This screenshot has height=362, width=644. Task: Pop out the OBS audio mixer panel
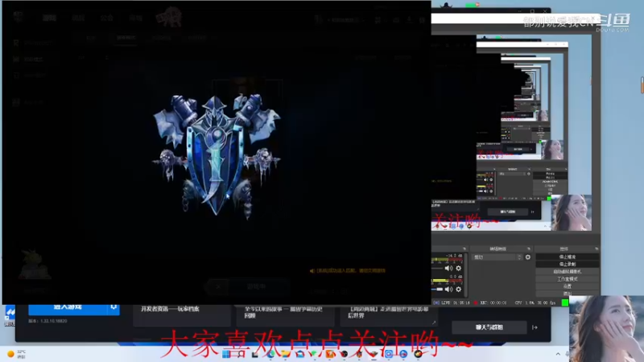pyautogui.click(x=464, y=249)
